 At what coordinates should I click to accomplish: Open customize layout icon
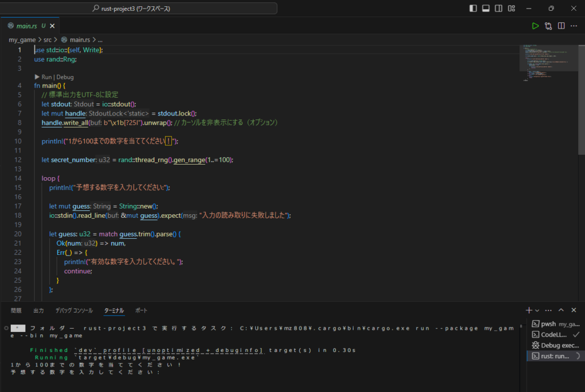(511, 8)
